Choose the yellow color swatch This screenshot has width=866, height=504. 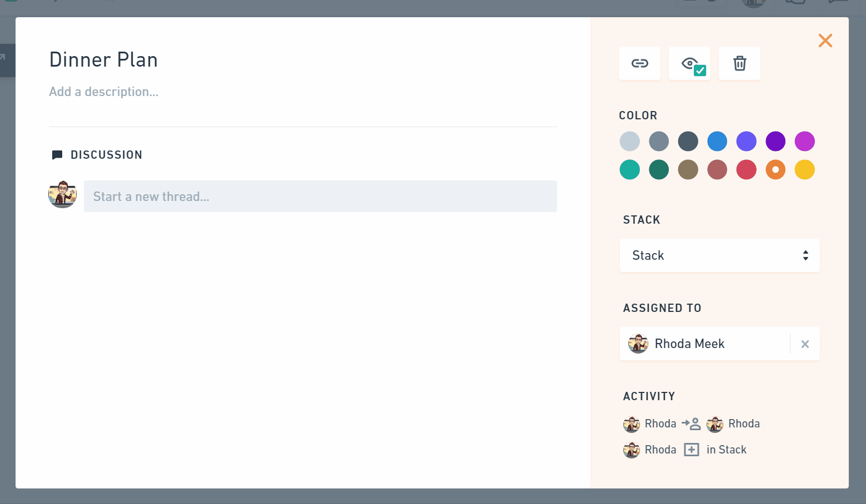(x=804, y=170)
